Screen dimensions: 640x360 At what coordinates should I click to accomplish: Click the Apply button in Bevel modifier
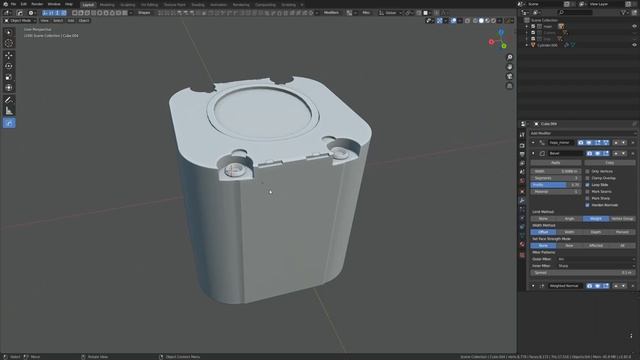(556, 163)
